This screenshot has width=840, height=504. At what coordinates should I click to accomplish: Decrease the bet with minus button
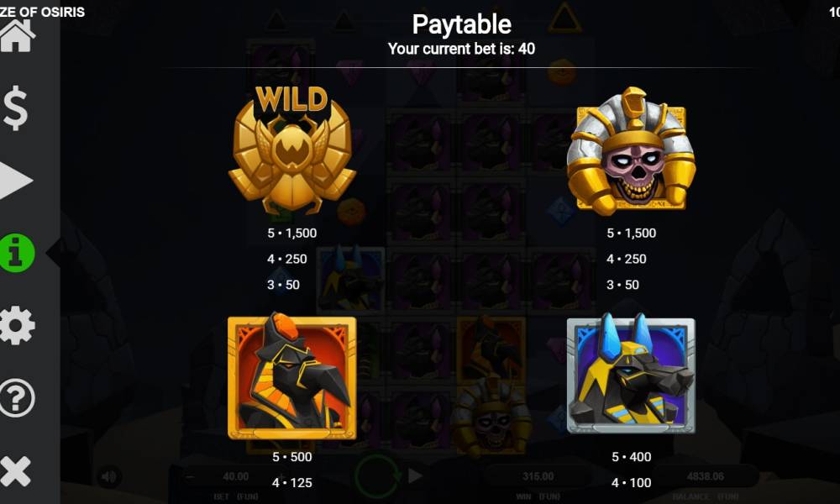pyautogui.click(x=188, y=476)
